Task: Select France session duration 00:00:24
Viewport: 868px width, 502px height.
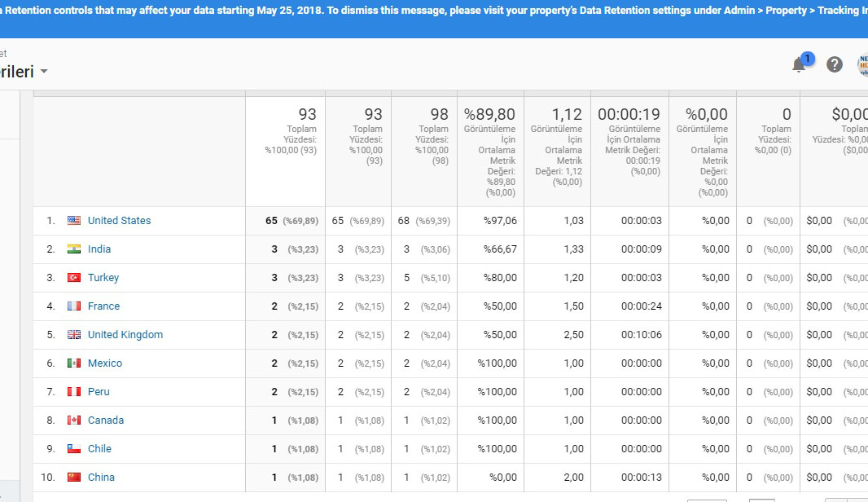Action: point(641,306)
